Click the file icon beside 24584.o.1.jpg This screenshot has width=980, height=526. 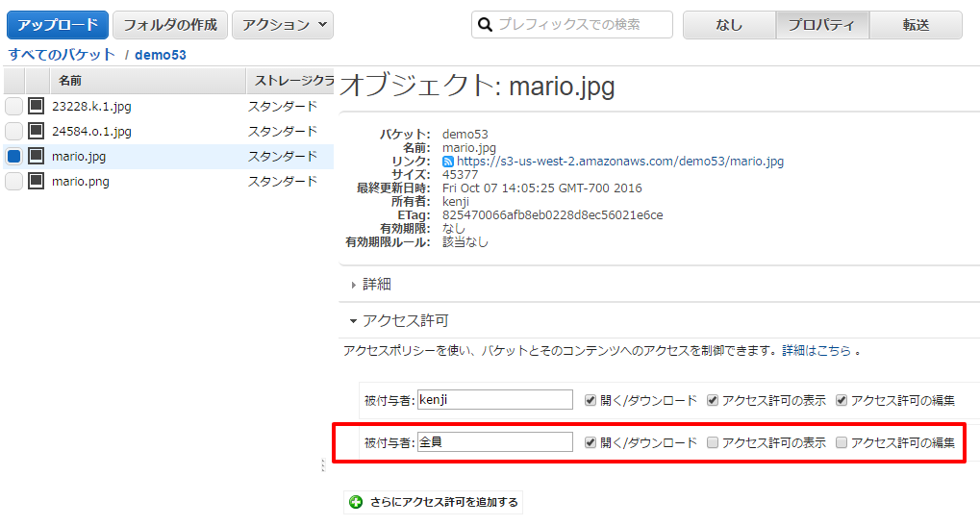coord(37,131)
